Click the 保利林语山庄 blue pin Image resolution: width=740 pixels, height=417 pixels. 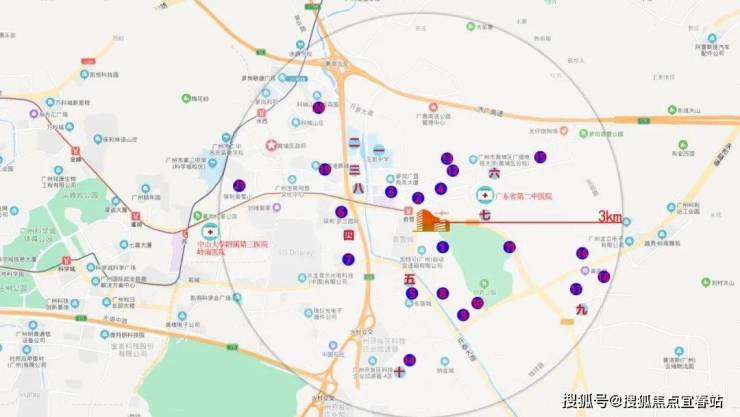coord(98,139)
